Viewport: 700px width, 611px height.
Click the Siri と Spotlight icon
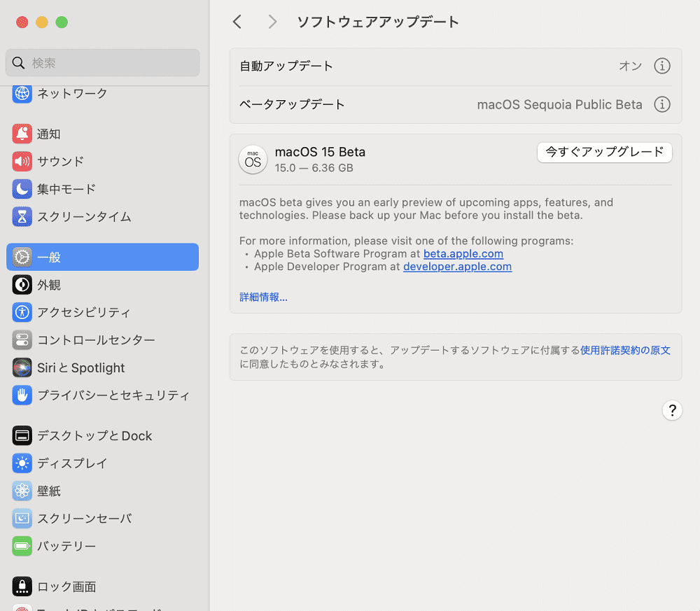point(22,367)
